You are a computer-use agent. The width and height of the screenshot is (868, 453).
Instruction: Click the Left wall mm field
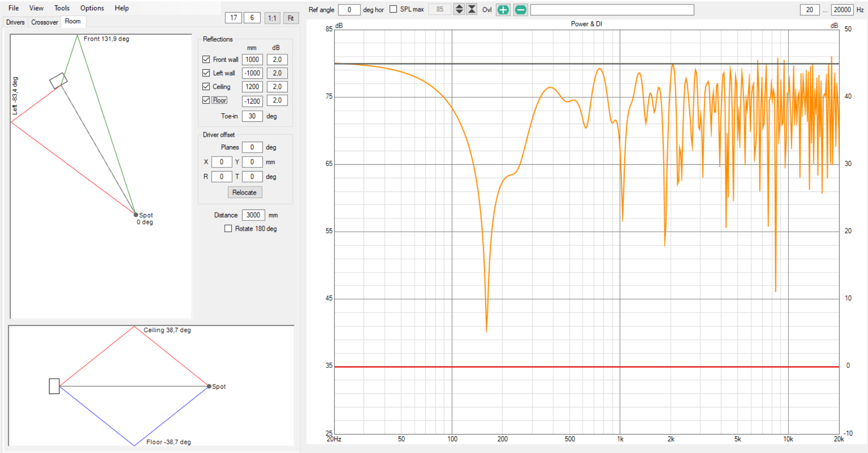(x=252, y=73)
